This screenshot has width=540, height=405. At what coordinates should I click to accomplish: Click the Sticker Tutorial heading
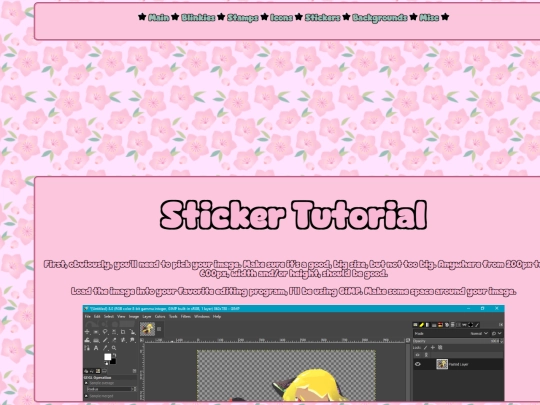(x=293, y=215)
